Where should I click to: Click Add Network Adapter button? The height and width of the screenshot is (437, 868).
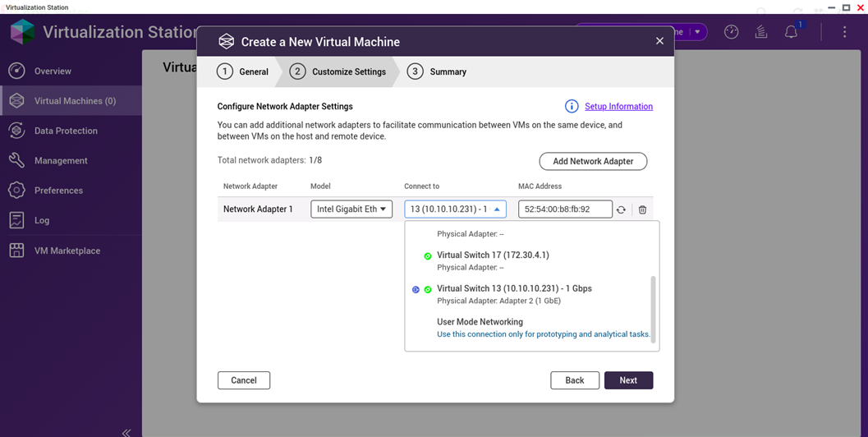593,161
